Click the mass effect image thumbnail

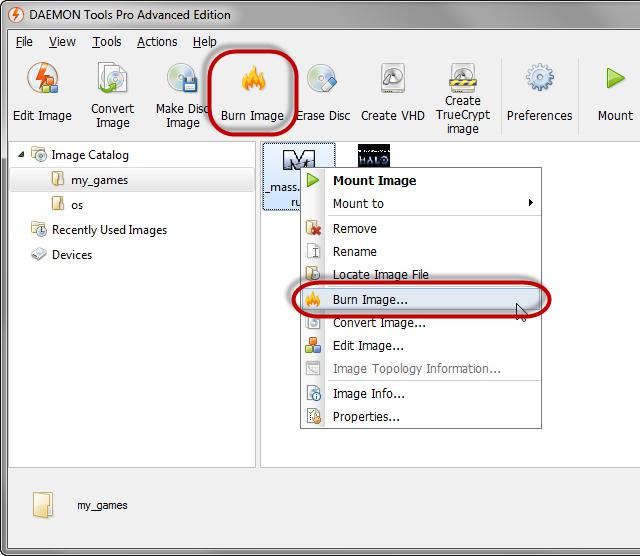[299, 159]
